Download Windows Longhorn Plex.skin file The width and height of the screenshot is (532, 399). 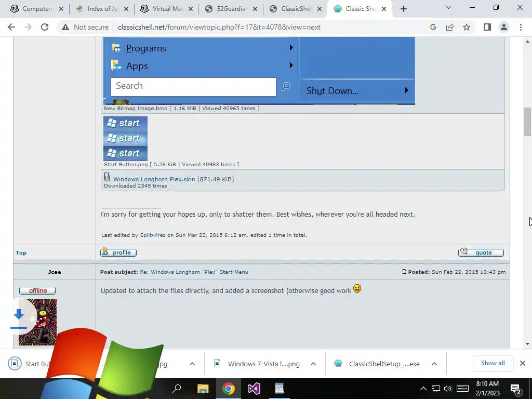(x=154, y=179)
